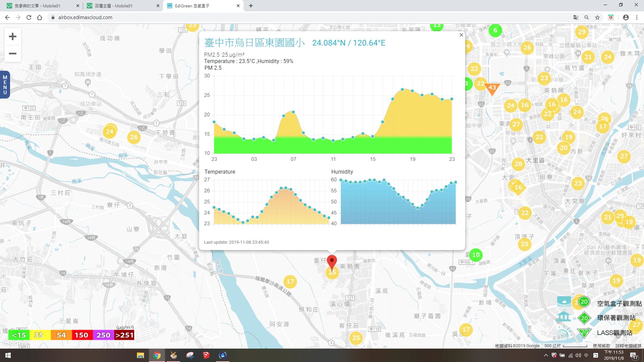
Task: Open the Windows notification center
Action: click(634, 356)
